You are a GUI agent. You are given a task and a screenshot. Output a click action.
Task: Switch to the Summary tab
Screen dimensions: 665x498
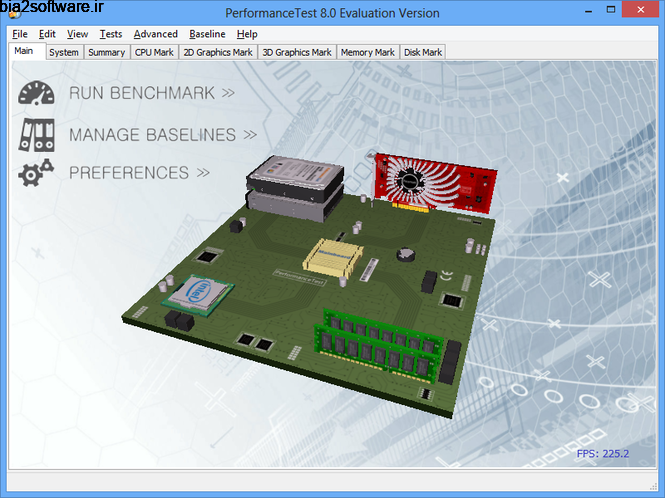(x=106, y=52)
